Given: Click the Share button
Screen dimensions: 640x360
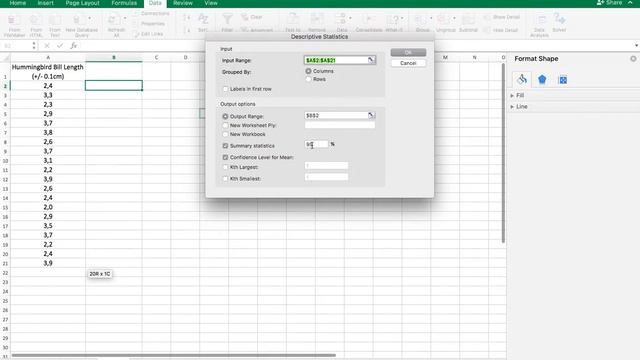Looking at the screenshot, I should coord(609,3).
